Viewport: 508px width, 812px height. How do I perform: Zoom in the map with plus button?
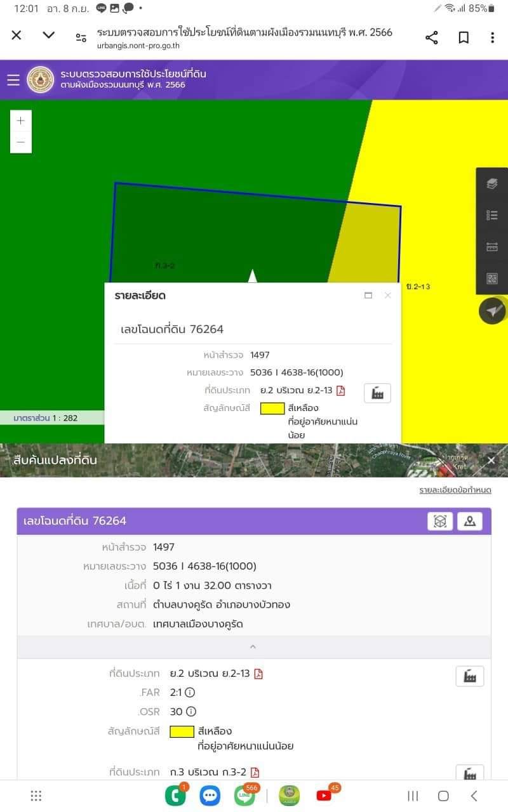point(21,121)
